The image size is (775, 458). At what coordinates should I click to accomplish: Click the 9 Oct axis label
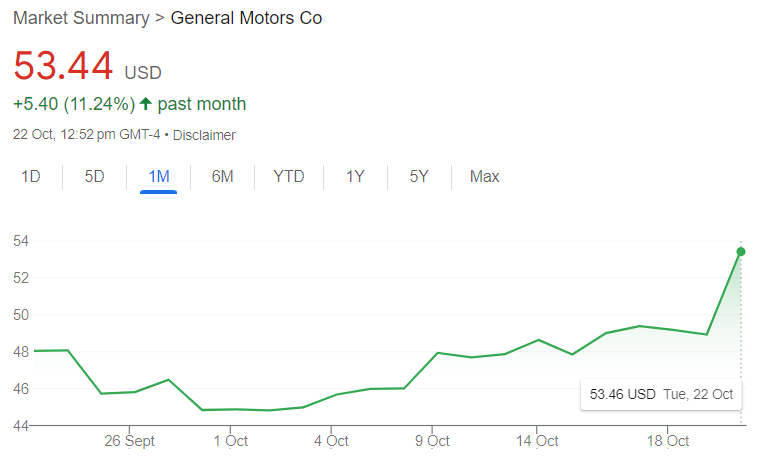pos(432,441)
